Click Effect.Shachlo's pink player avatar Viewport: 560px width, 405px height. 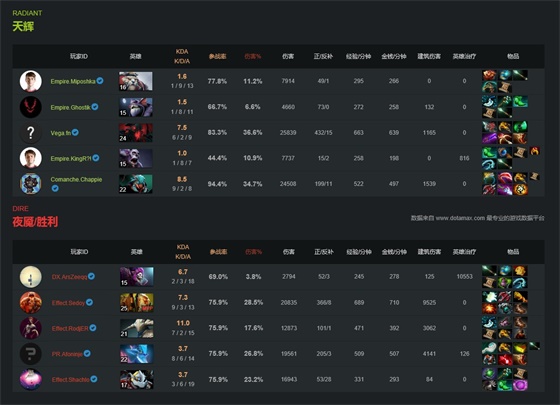[31, 379]
